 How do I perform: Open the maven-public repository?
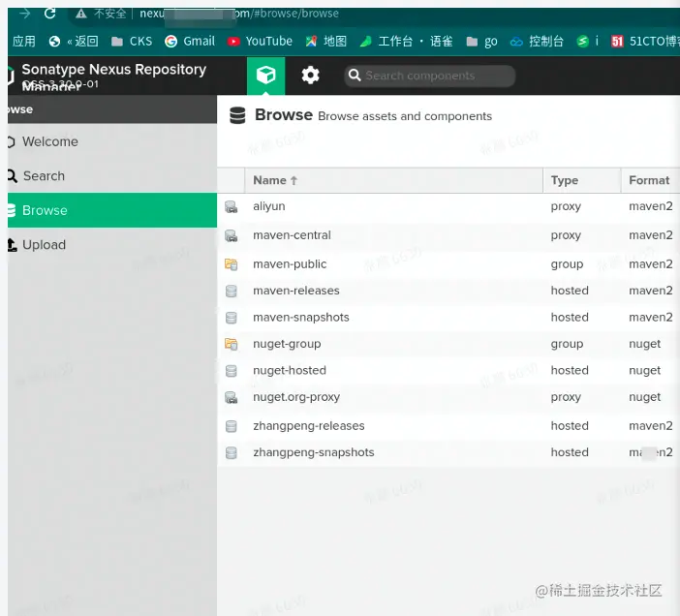[290, 264]
